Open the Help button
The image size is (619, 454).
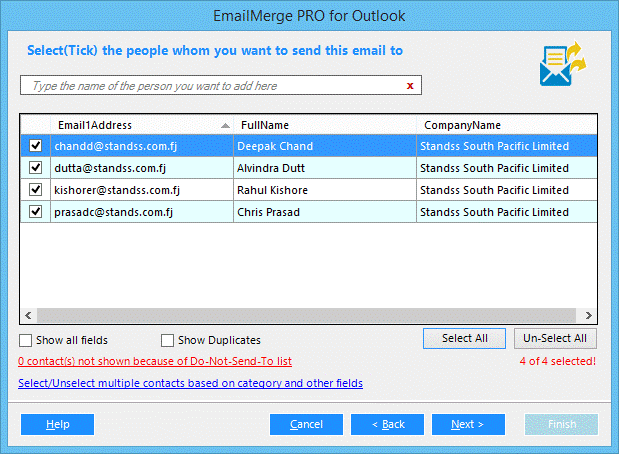58,424
